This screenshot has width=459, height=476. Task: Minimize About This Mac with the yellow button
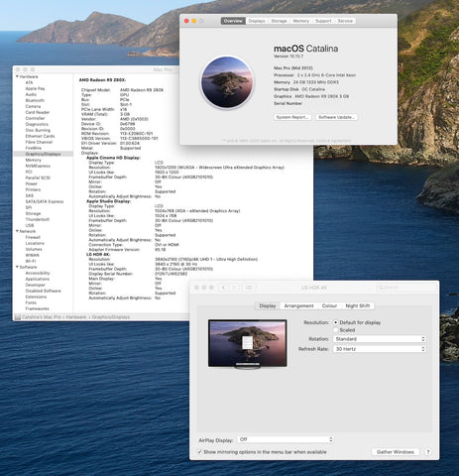[194, 21]
